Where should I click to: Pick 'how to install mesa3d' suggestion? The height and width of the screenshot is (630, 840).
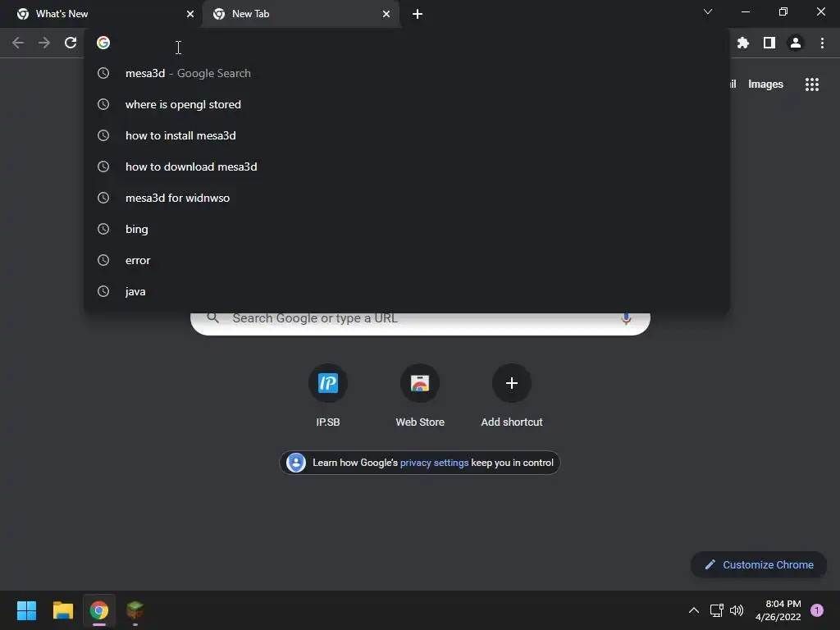point(407,135)
